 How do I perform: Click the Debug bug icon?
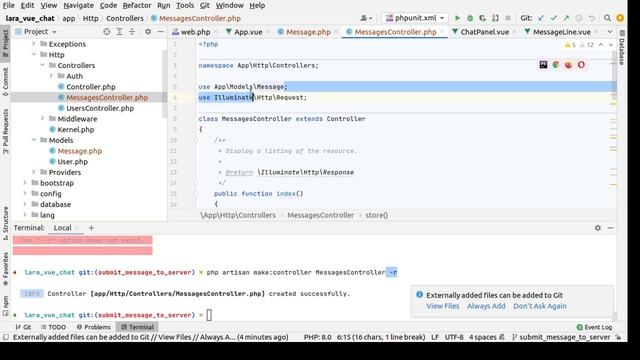coord(470,18)
